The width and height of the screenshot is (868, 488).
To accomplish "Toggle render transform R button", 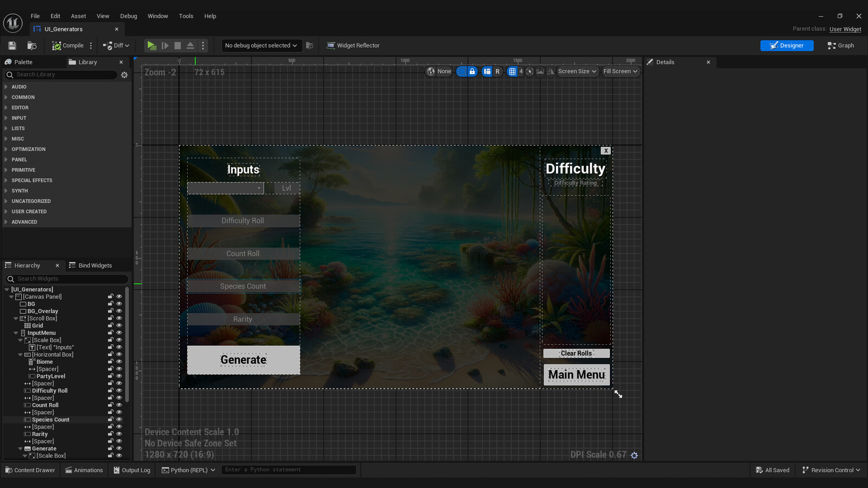I will 497,72.
